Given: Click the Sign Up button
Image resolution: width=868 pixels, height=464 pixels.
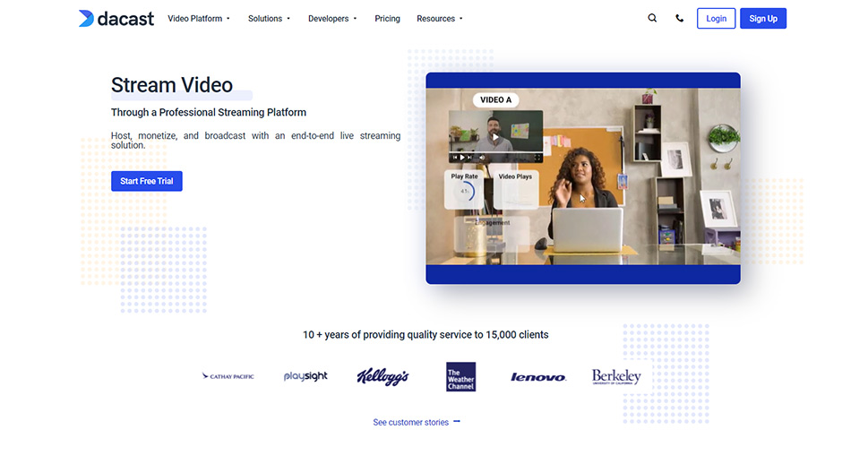Looking at the screenshot, I should [x=762, y=18].
